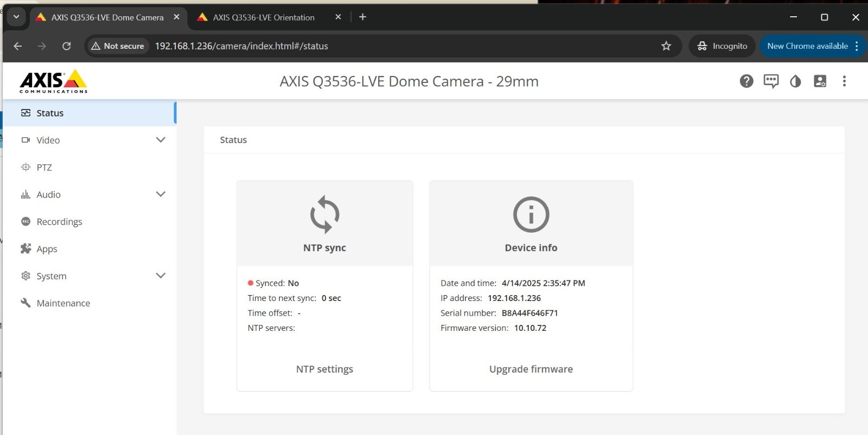
Task: Go back to the previous page
Action: tap(17, 46)
